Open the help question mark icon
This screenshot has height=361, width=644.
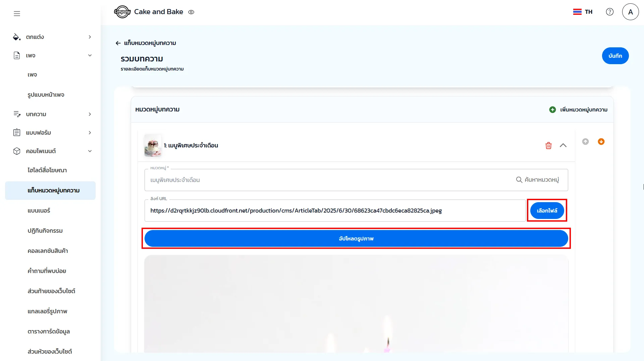point(609,12)
